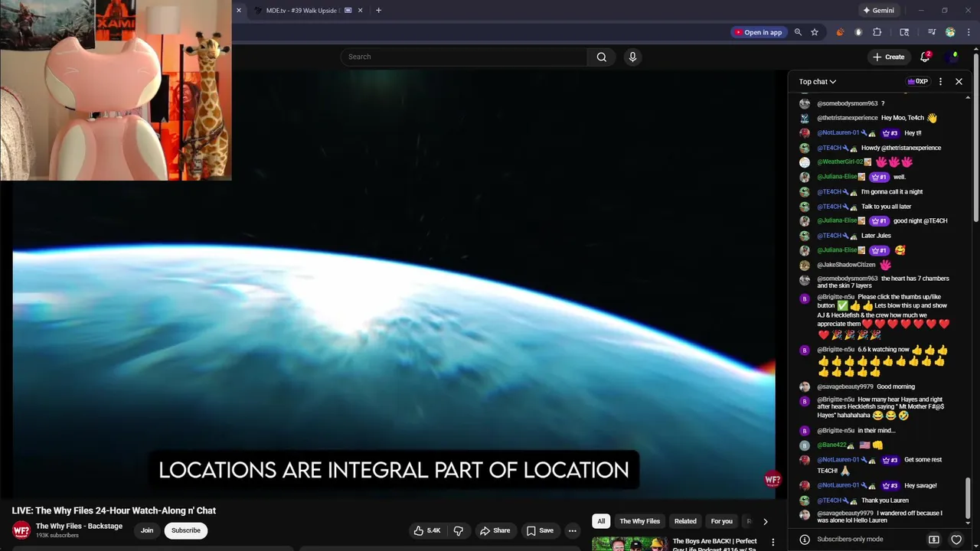Expand the Top chat dropdown
980x551 pixels.
(818, 81)
